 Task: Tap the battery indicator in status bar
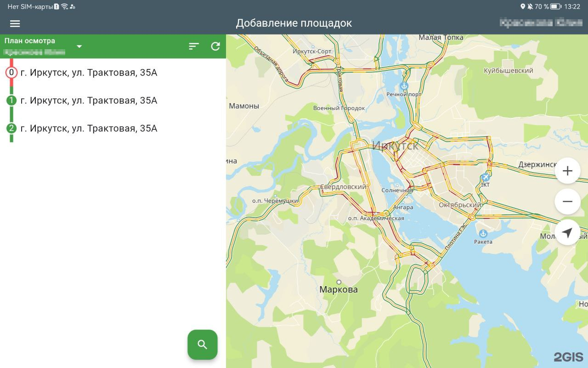[x=555, y=6]
